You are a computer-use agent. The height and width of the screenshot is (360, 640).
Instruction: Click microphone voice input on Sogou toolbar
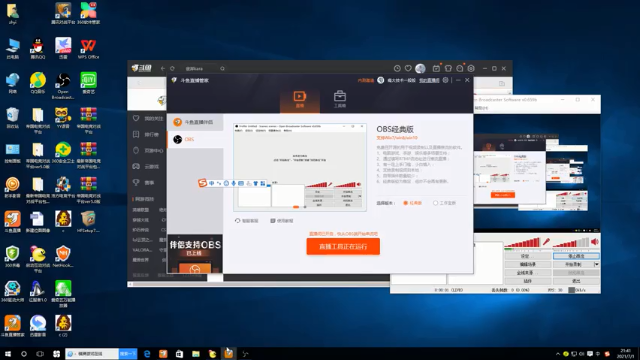[x=233, y=183]
